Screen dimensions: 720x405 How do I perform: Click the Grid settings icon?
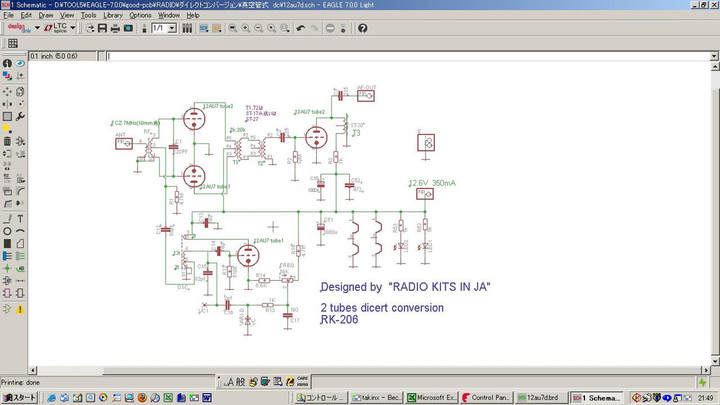point(13,44)
